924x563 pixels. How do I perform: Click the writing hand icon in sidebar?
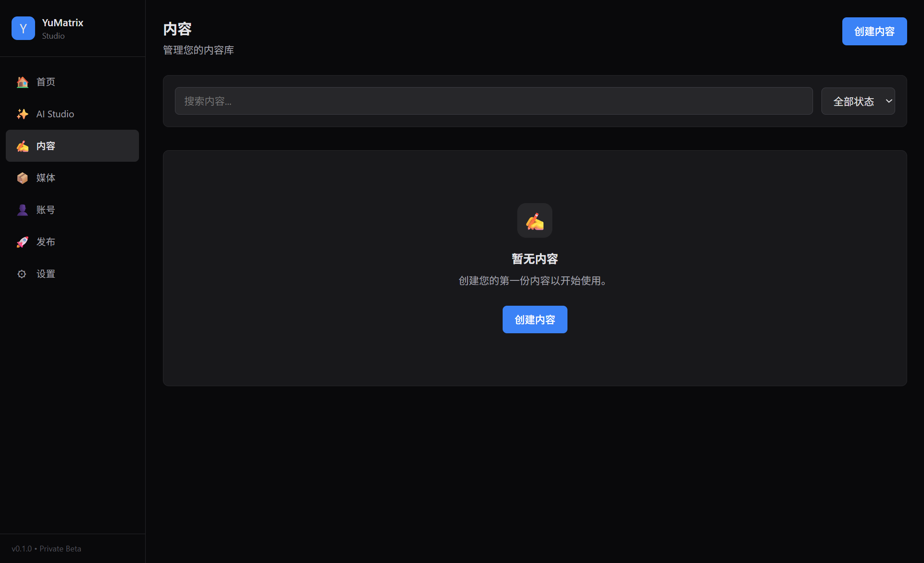pos(22,146)
